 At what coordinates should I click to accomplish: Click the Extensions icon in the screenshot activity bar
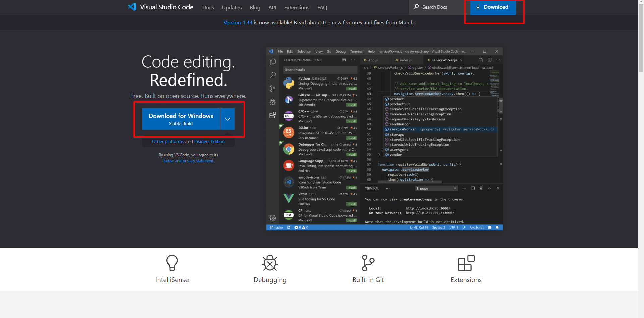273,115
